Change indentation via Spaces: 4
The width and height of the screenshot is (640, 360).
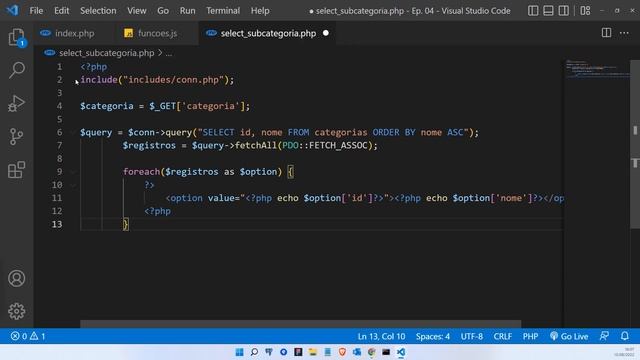[433, 336]
